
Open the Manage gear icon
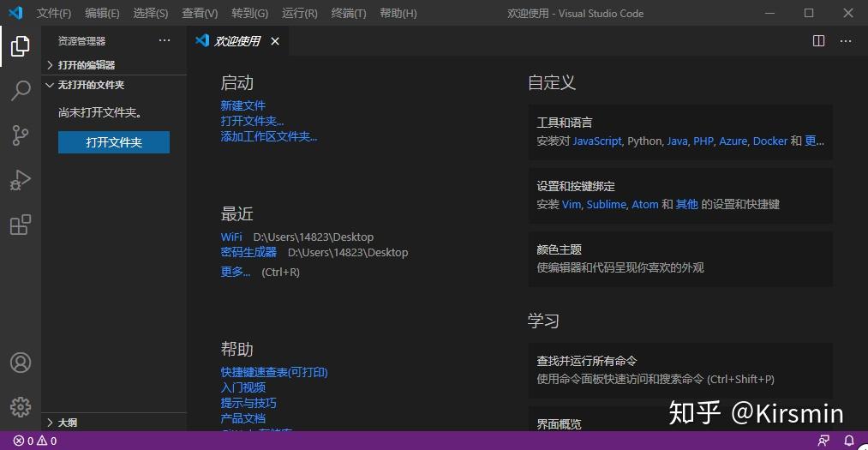pyautogui.click(x=21, y=407)
